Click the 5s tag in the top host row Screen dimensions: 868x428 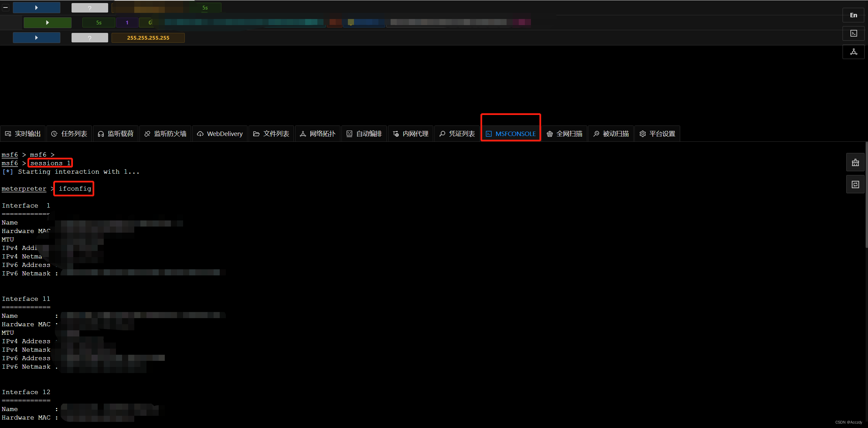point(205,7)
